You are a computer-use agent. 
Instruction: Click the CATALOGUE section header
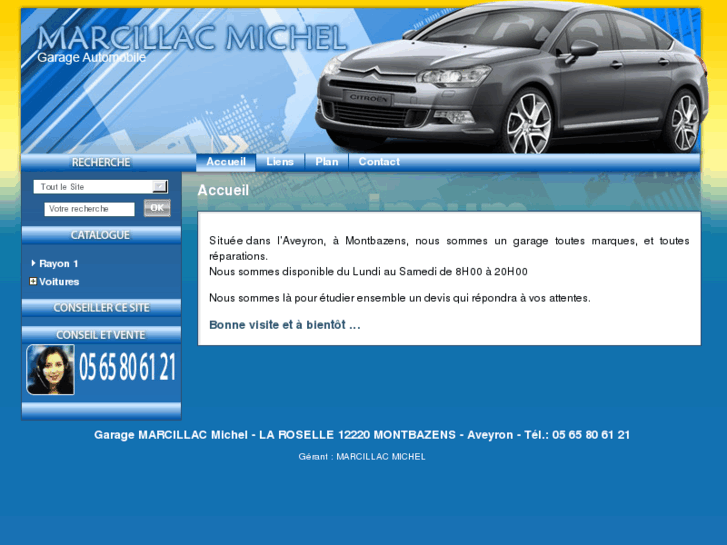point(101,235)
